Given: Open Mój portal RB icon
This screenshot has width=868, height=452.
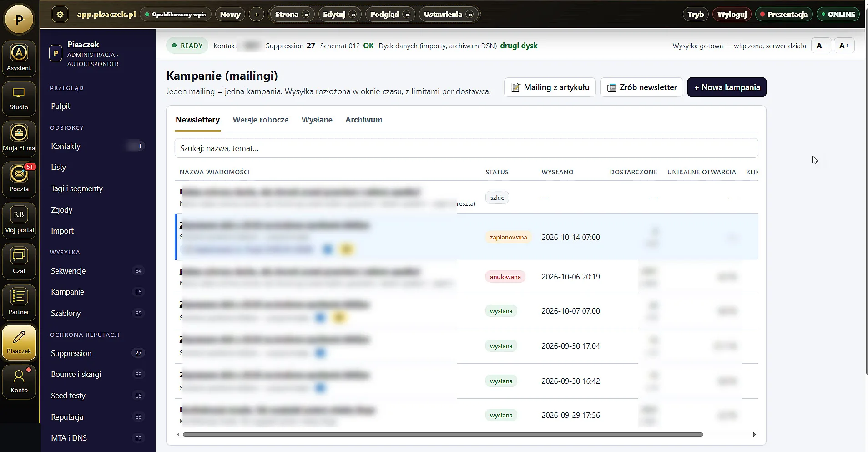Looking at the screenshot, I should (19, 220).
